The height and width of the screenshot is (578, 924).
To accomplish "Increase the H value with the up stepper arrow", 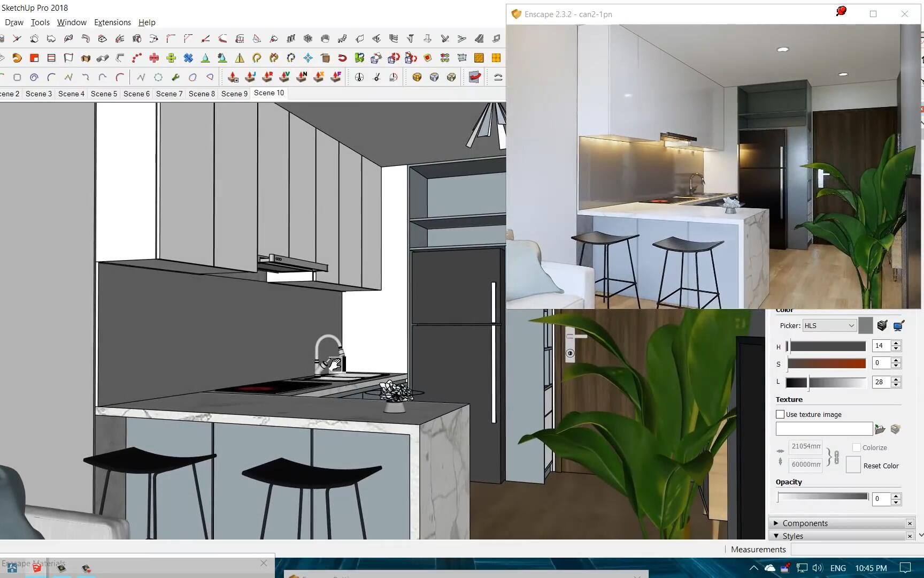I will (897, 343).
